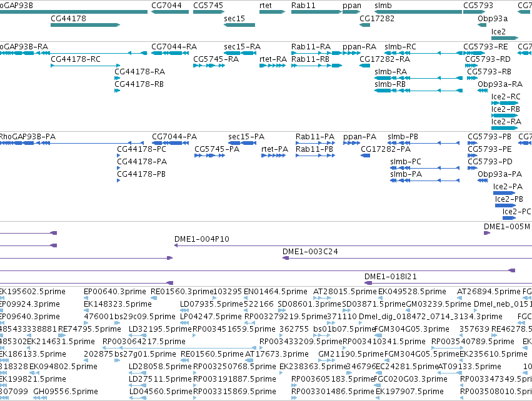Select protein slmb-PA
532x401 pixels.
point(424,181)
